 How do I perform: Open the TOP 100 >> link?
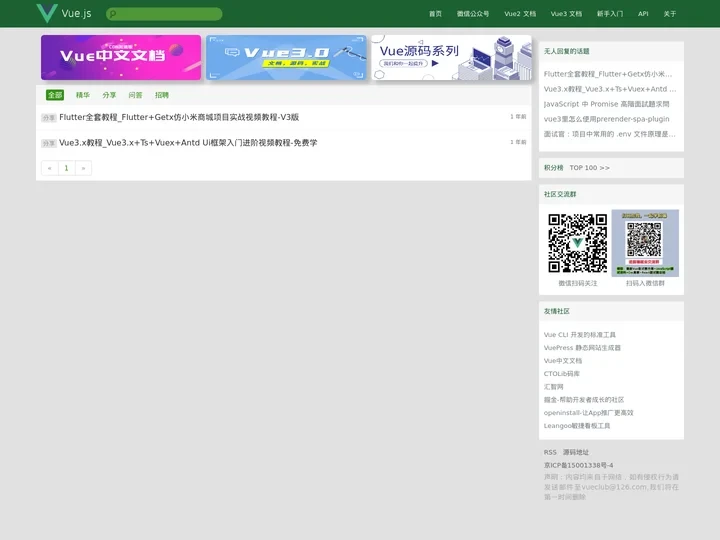click(590, 168)
